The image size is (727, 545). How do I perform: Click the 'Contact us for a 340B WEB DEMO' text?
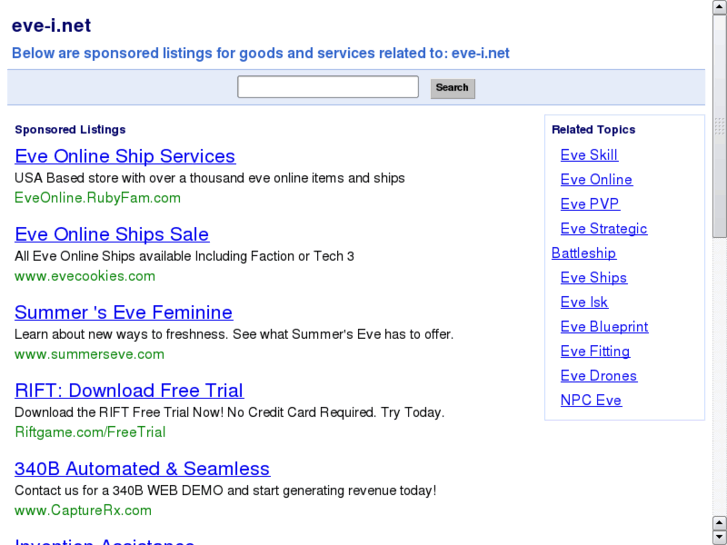[x=225, y=491]
